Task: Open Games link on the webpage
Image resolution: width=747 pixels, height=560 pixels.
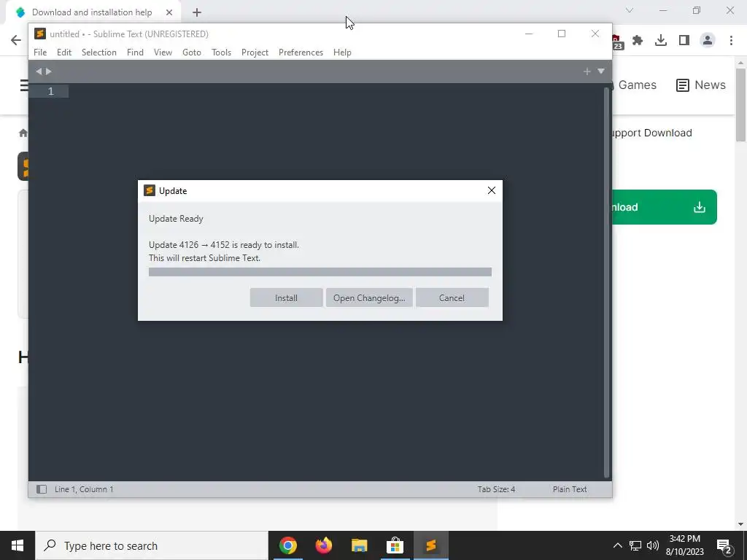Action: pos(636,85)
